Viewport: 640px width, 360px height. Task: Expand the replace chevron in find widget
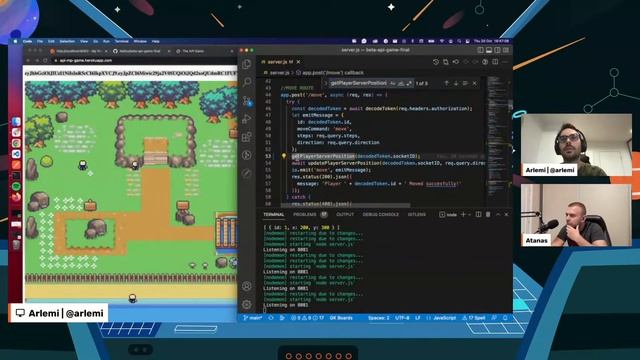325,83
